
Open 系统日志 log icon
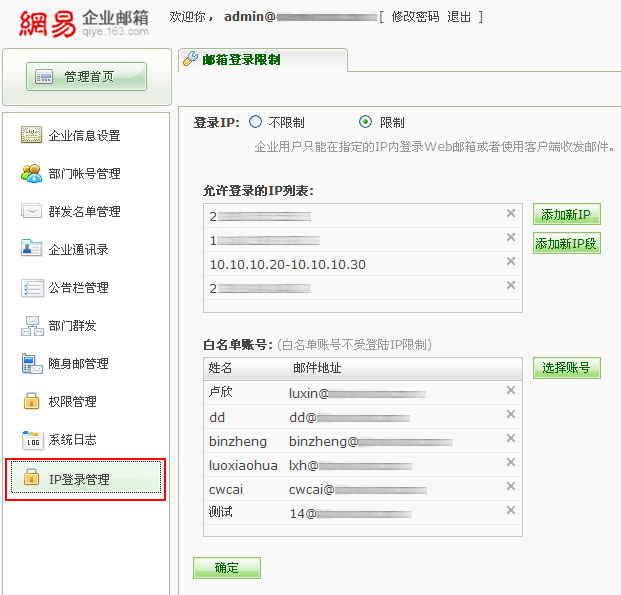point(31,439)
